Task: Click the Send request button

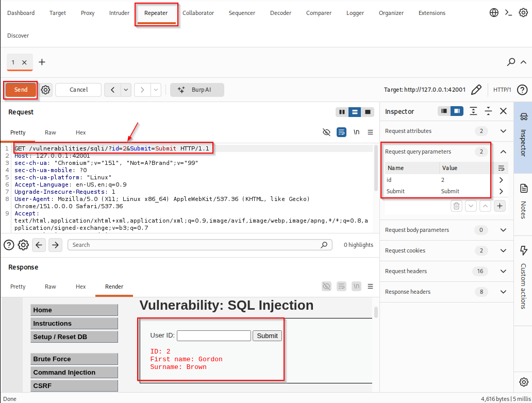Action: click(21, 90)
